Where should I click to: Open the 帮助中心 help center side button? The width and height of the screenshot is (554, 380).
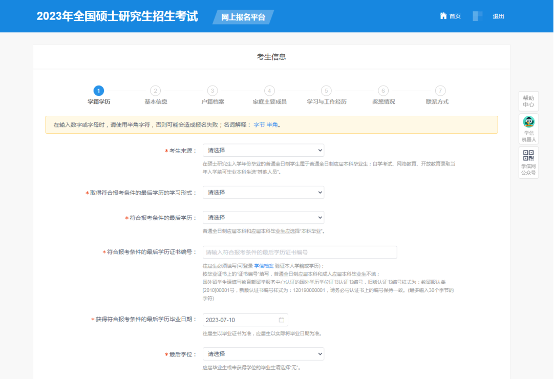(528, 101)
